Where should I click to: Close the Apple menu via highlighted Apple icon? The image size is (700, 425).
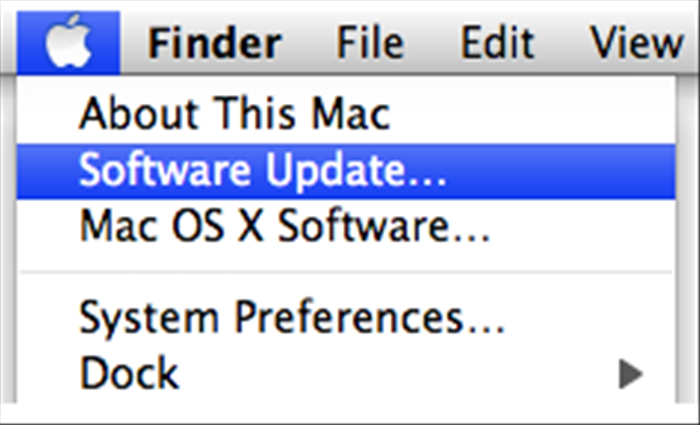coord(69,42)
